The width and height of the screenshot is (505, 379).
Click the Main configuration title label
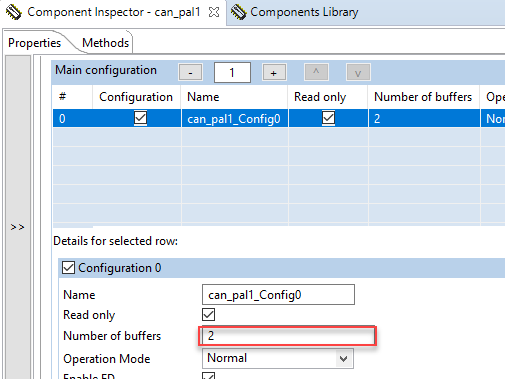[x=106, y=70]
